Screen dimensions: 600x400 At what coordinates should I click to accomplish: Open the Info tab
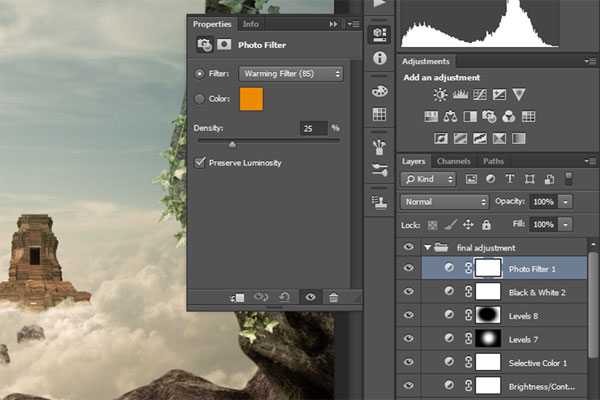[x=250, y=23]
